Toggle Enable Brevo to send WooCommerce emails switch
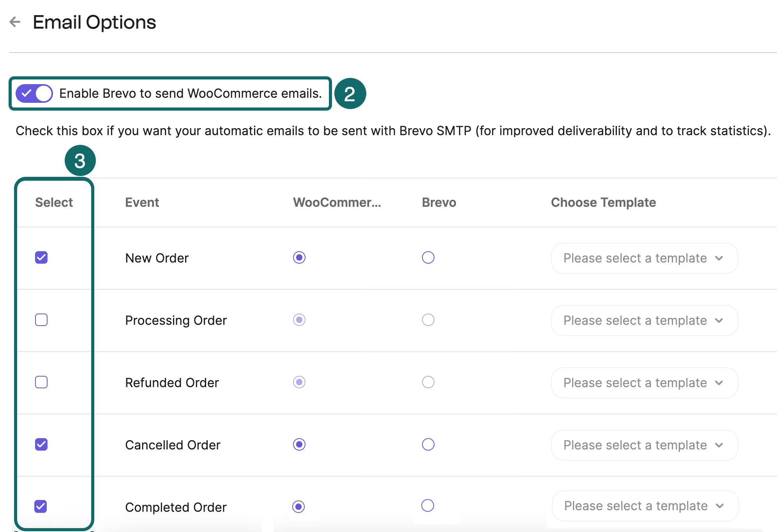Viewport: 777px width, 532px height. pos(34,93)
